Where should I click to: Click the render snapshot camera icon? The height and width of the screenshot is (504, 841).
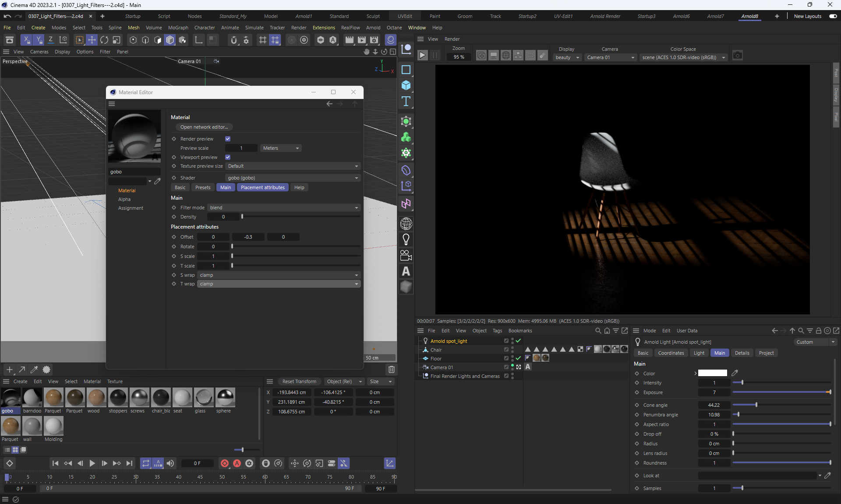(x=738, y=56)
